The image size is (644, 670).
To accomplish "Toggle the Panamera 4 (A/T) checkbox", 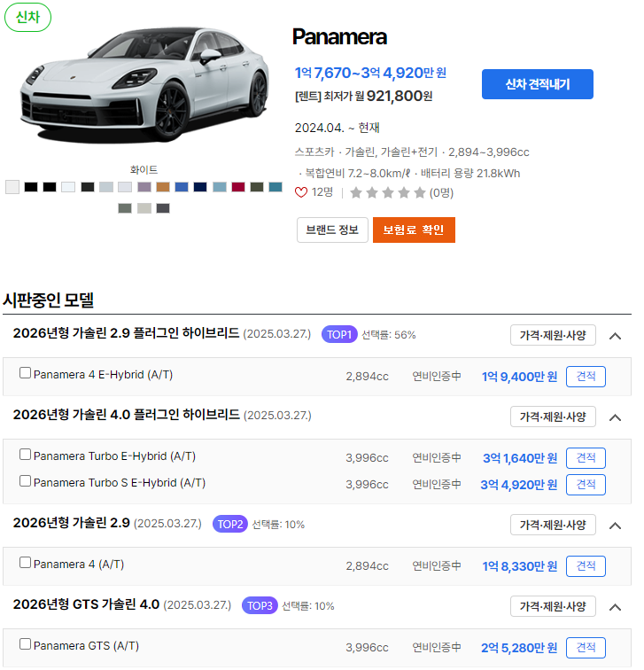I will pyautogui.click(x=25, y=563).
